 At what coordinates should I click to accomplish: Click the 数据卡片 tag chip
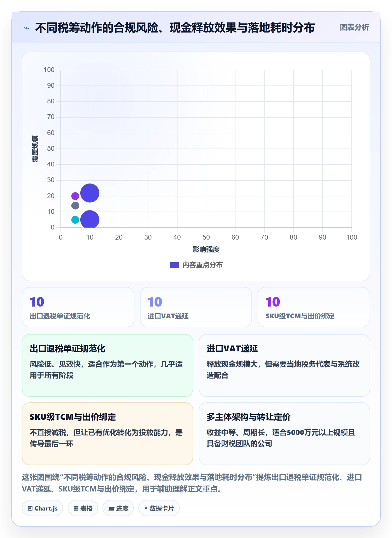(159, 508)
